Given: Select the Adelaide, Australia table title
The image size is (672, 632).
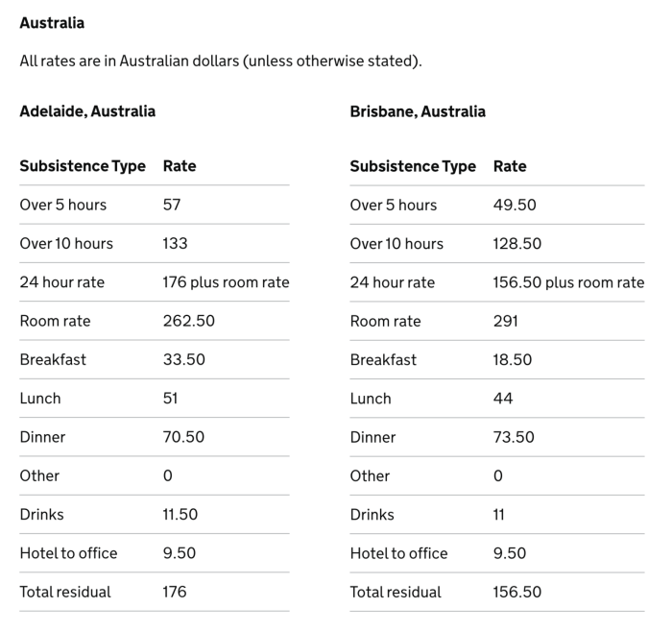Looking at the screenshot, I should click(87, 111).
